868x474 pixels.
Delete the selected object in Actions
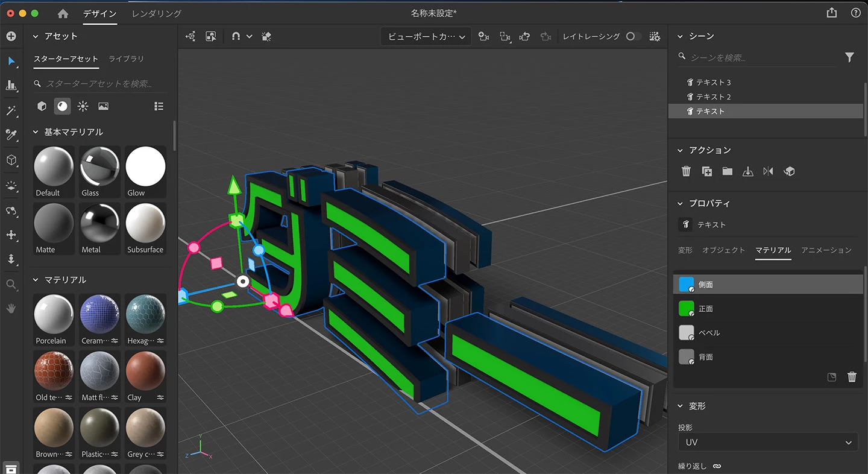[x=686, y=171]
